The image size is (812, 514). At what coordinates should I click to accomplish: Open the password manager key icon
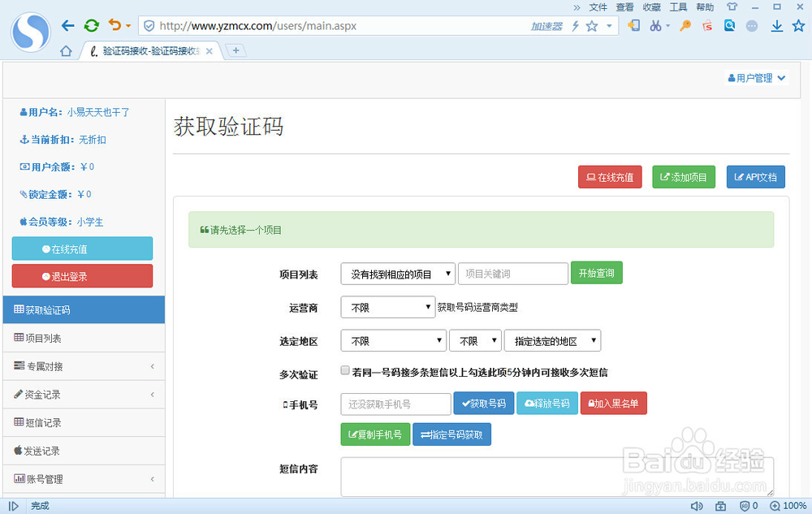[684, 25]
